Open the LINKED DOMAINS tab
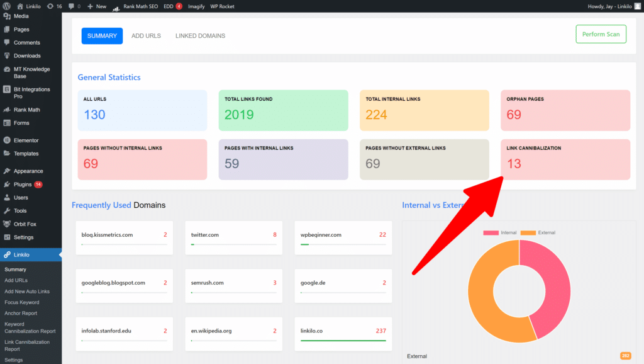Viewport: 644px width, 364px height. pos(201,36)
